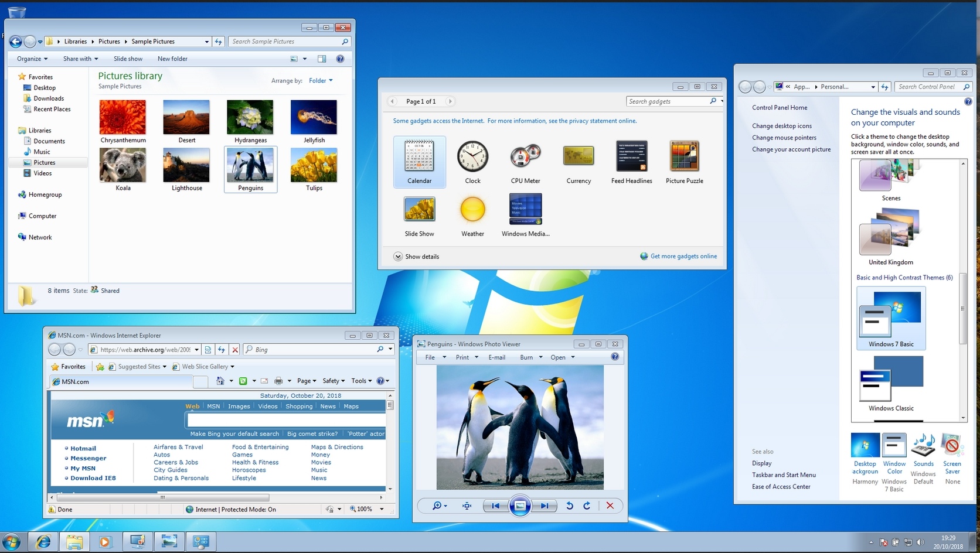980x553 pixels.
Task: Open the Open menu in Photo Viewer
Action: 563,357
